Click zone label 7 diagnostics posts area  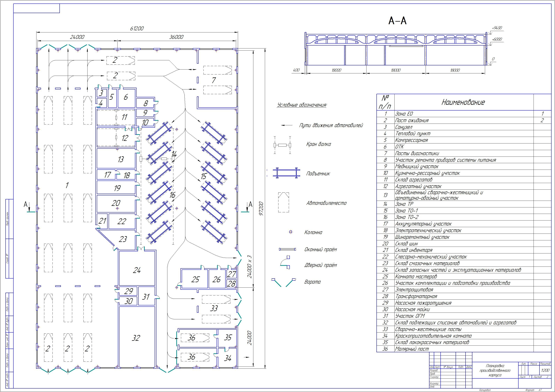(x=214, y=80)
